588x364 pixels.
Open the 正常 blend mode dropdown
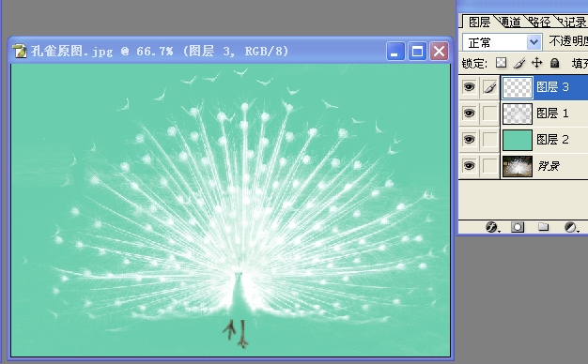[502, 42]
